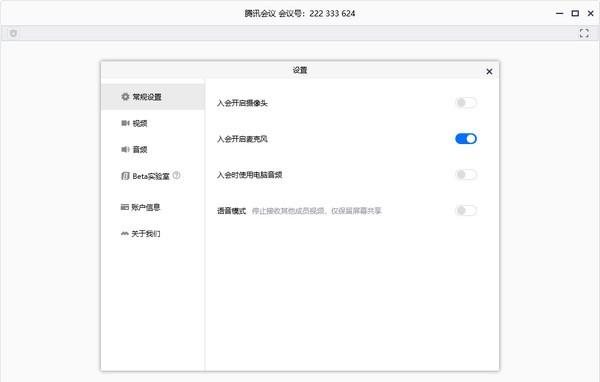Click the 语音模式 label text
The height and width of the screenshot is (382, 600).
coord(232,211)
